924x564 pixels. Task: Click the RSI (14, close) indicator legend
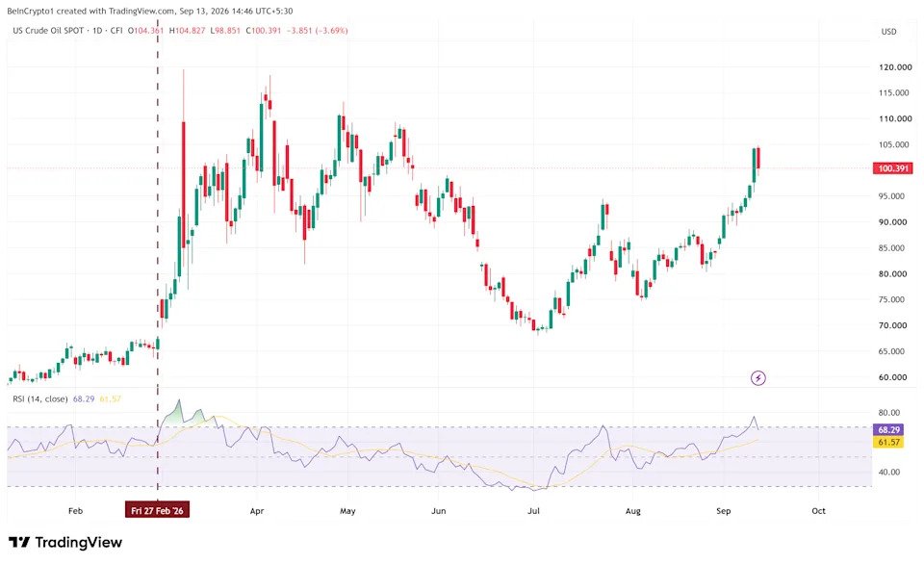coord(40,399)
